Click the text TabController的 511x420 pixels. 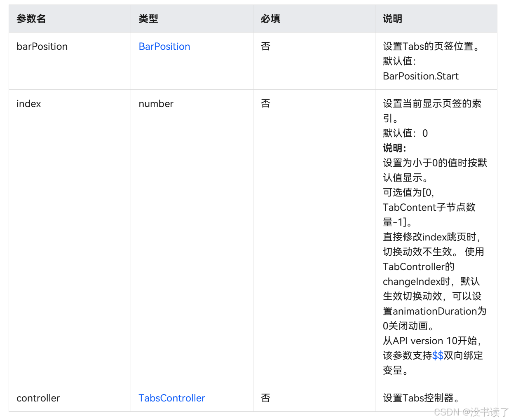point(419,267)
